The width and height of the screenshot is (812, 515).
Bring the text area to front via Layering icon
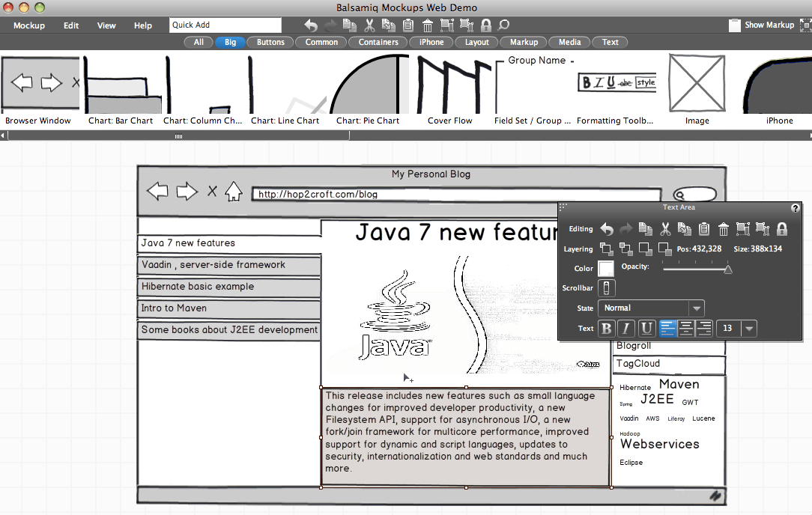(x=607, y=249)
